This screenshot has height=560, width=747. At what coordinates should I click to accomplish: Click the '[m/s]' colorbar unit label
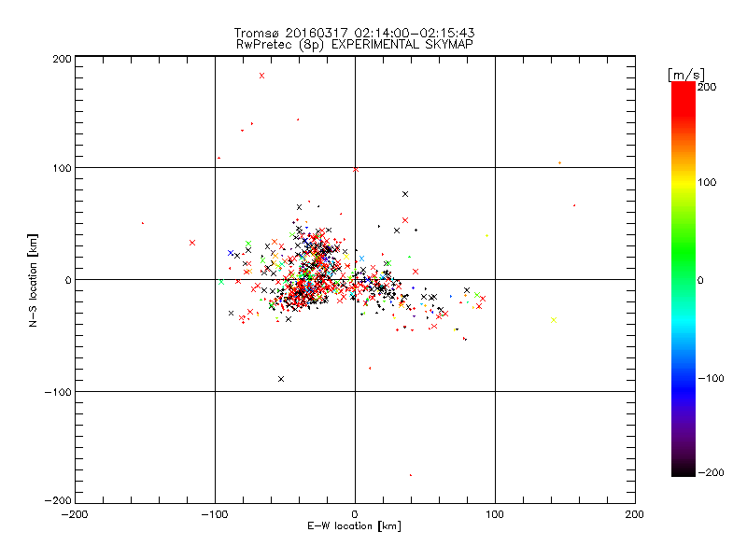coord(686,75)
